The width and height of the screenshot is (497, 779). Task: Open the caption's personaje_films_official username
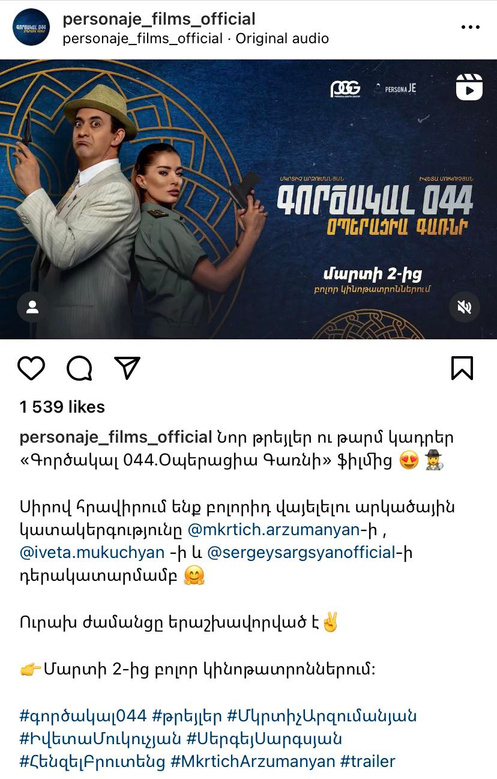(x=116, y=437)
